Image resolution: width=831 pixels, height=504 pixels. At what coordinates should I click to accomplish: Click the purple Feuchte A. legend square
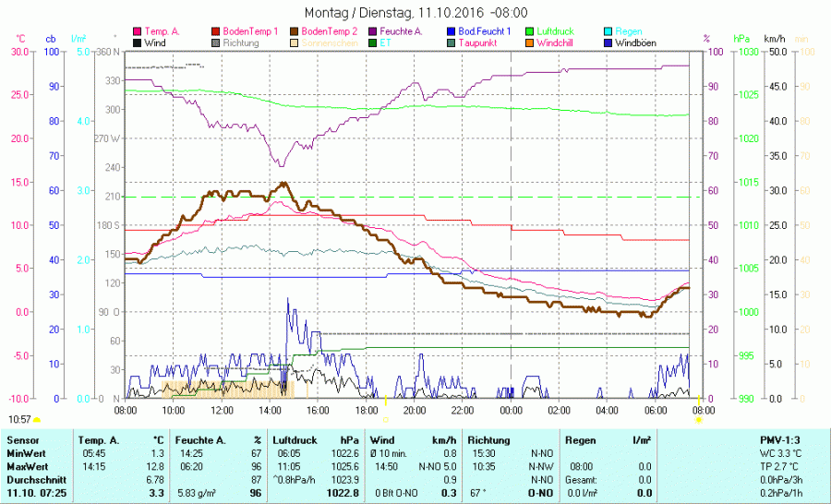click(x=372, y=31)
